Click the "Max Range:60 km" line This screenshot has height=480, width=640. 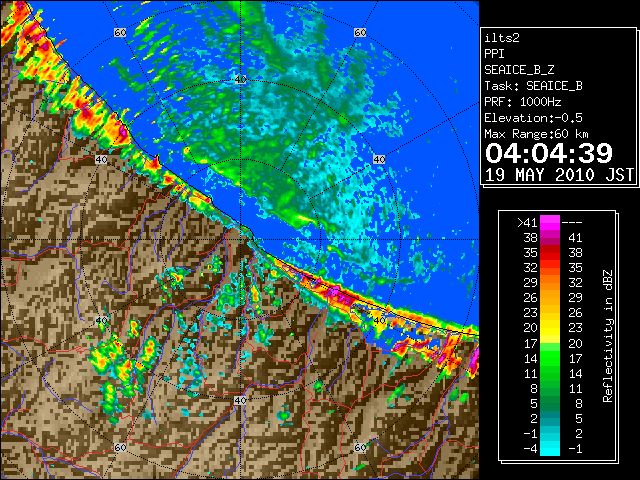coord(536,134)
